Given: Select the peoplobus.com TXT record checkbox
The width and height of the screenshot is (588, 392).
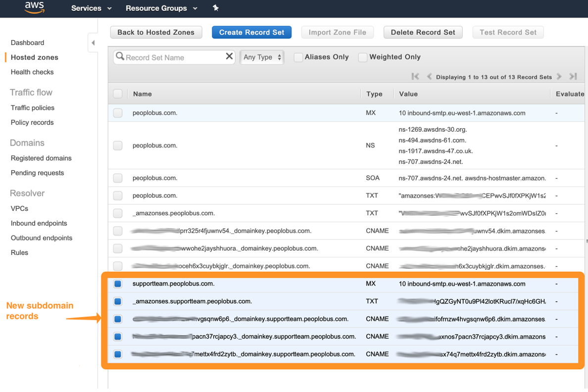Looking at the screenshot, I should (118, 196).
